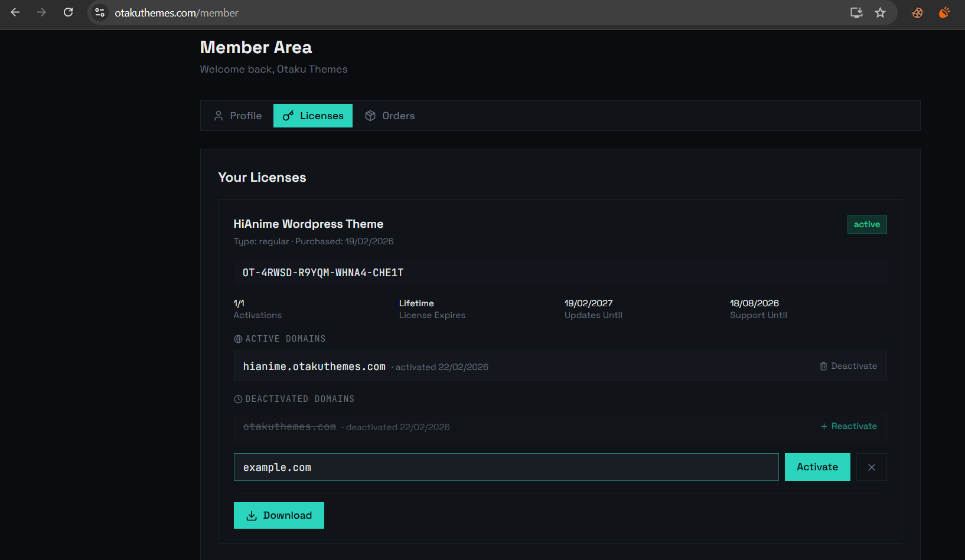Viewport: 965px width, 560px height.
Task: Click the Download button
Action: click(279, 515)
